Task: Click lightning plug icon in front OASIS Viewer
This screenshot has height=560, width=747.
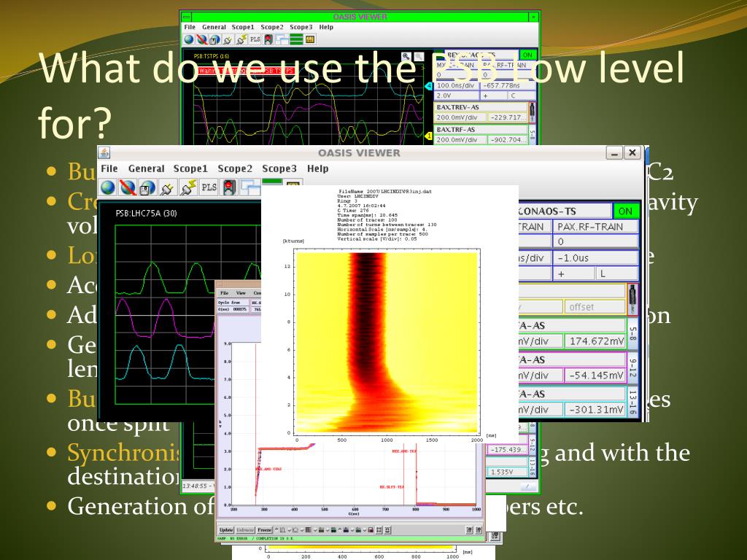Action: click(x=187, y=187)
